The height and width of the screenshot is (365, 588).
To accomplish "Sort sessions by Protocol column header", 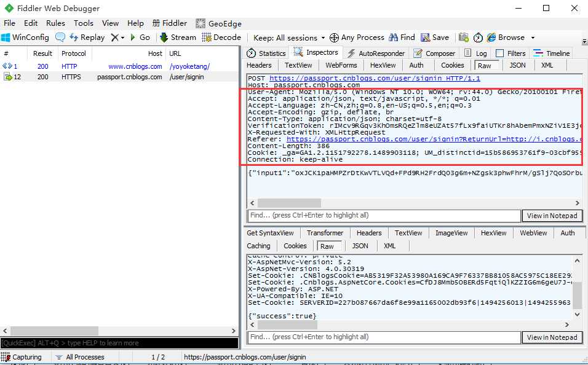I will coord(74,53).
